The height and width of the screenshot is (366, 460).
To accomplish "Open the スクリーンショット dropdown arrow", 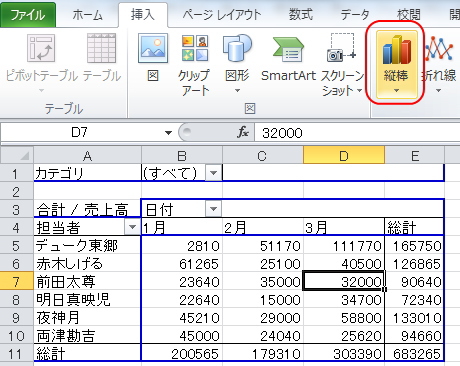I will pyautogui.click(x=359, y=90).
